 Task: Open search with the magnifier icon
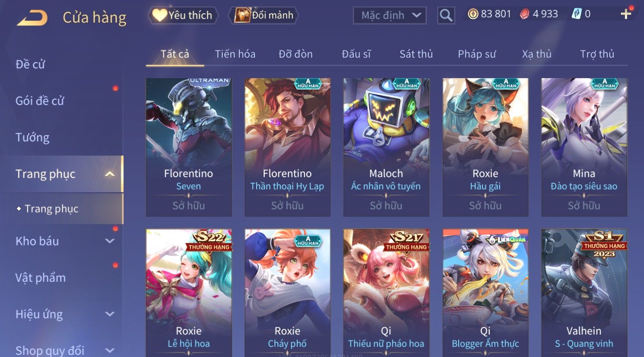(446, 15)
